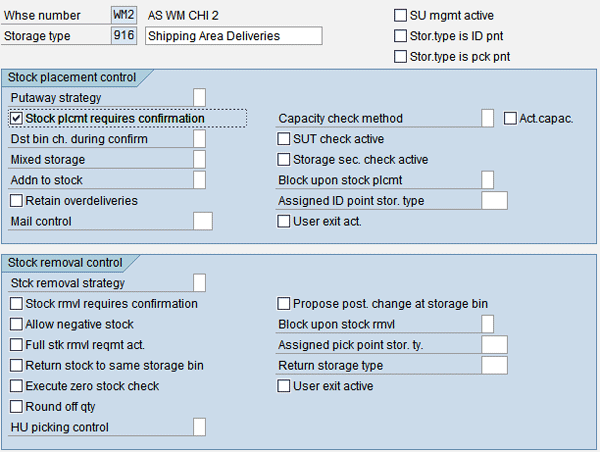Check Stock rmvl requires confirmation
Screen dimensions: 600x452
point(17,304)
